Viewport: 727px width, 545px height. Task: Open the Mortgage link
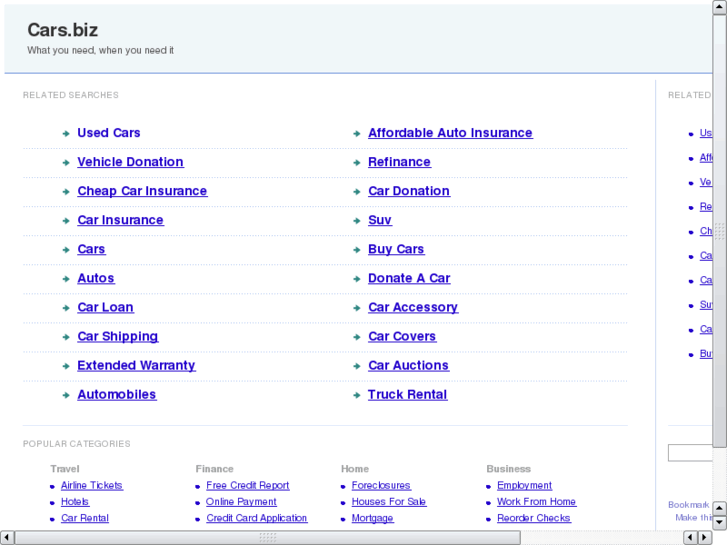372,518
